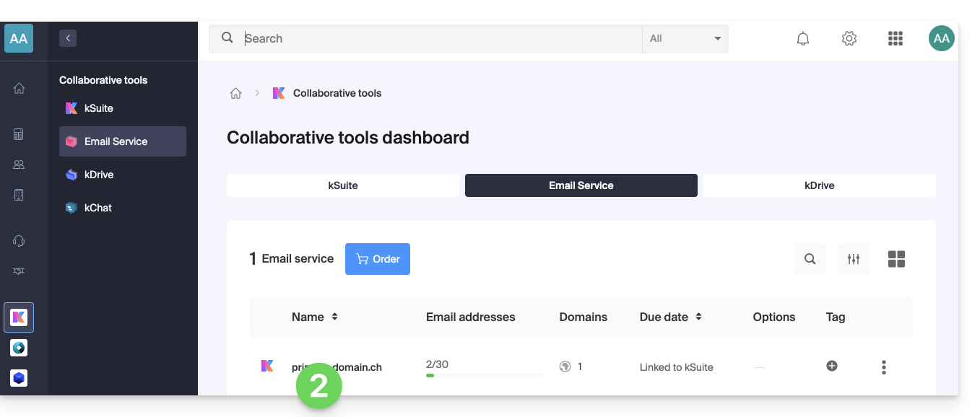Open support headset icon in sidebar
This screenshot has height=417, width=980.
tap(19, 241)
